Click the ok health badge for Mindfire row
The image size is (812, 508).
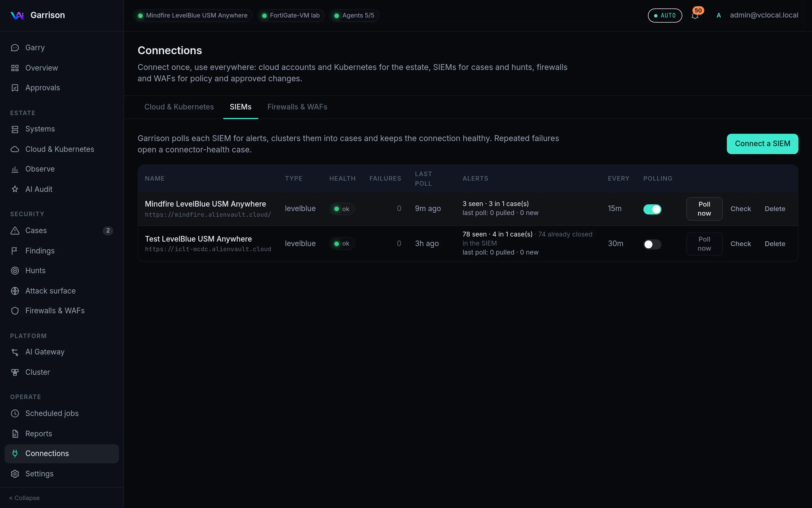point(342,209)
